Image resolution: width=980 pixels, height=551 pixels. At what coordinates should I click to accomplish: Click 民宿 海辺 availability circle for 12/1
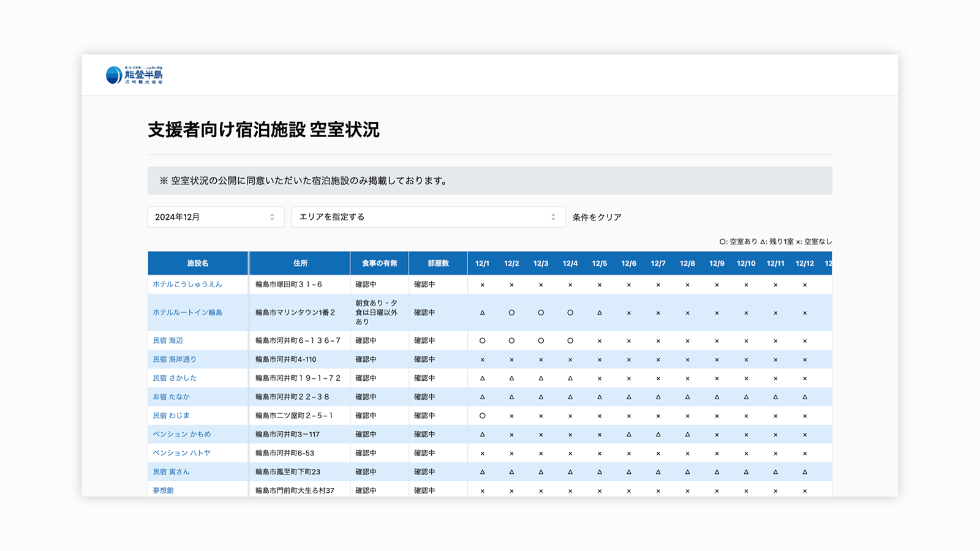tap(483, 340)
